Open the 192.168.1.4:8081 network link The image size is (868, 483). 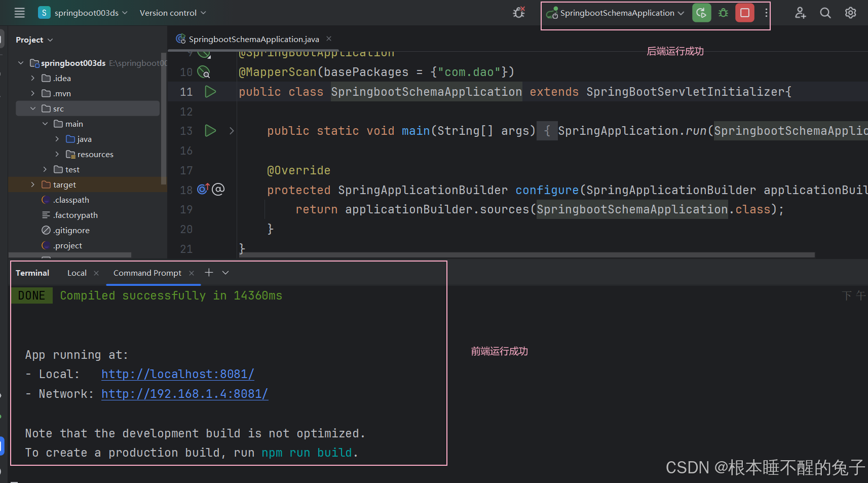[184, 394]
